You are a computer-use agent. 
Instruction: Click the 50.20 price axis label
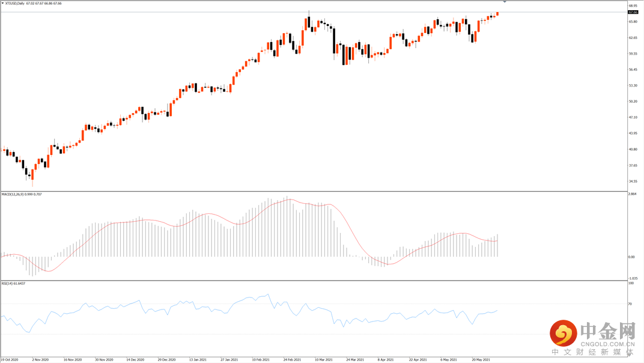(x=633, y=101)
